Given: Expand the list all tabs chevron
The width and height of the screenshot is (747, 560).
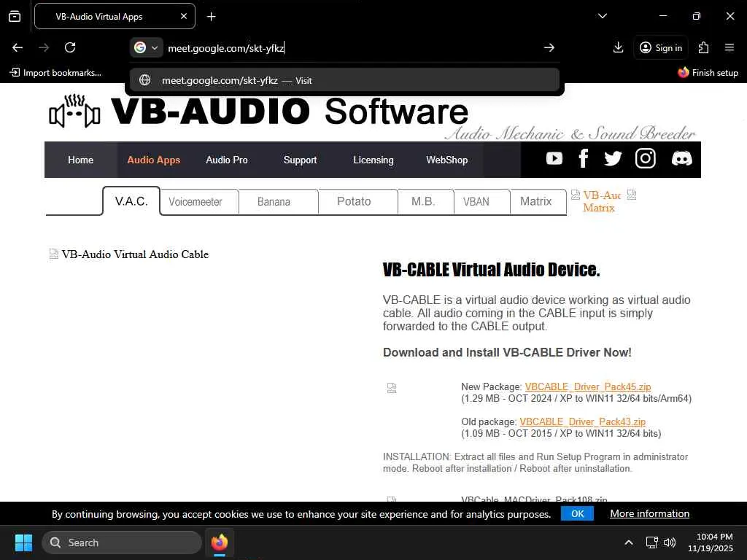Looking at the screenshot, I should (602, 16).
